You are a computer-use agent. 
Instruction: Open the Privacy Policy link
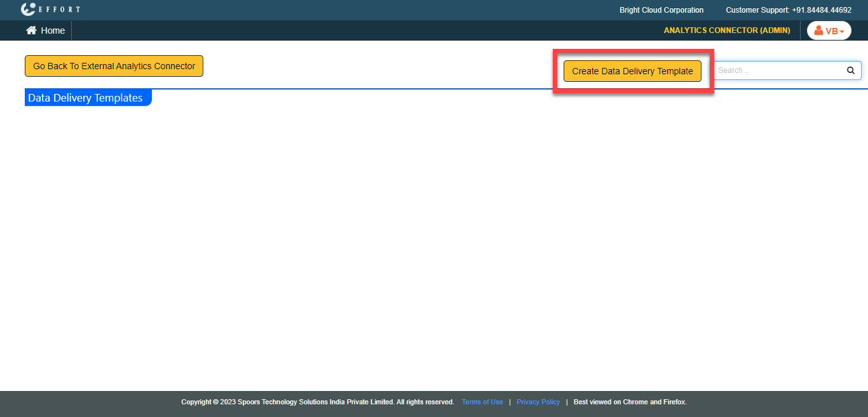point(538,402)
